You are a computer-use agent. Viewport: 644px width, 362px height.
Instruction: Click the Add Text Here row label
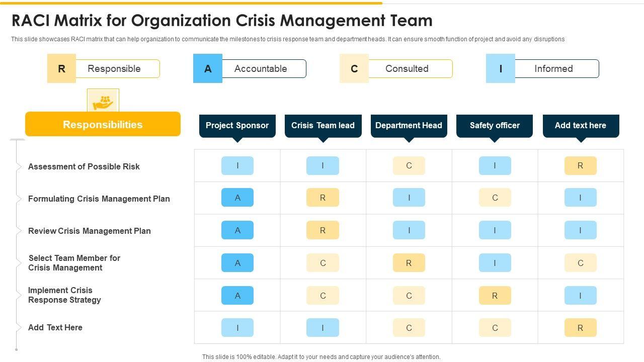point(55,327)
